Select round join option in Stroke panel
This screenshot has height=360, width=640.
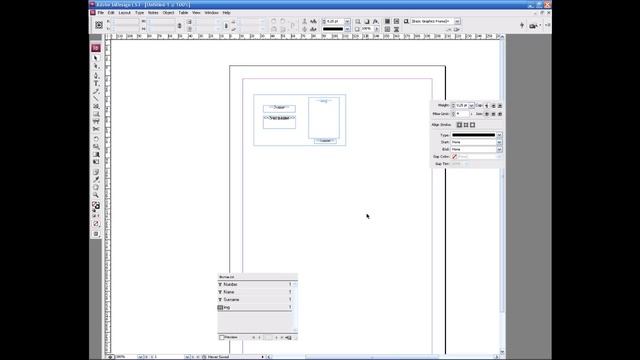[493, 114]
